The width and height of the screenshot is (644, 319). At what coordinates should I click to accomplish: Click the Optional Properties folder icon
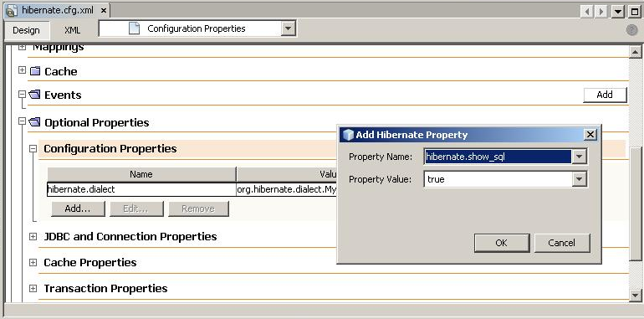pos(35,122)
